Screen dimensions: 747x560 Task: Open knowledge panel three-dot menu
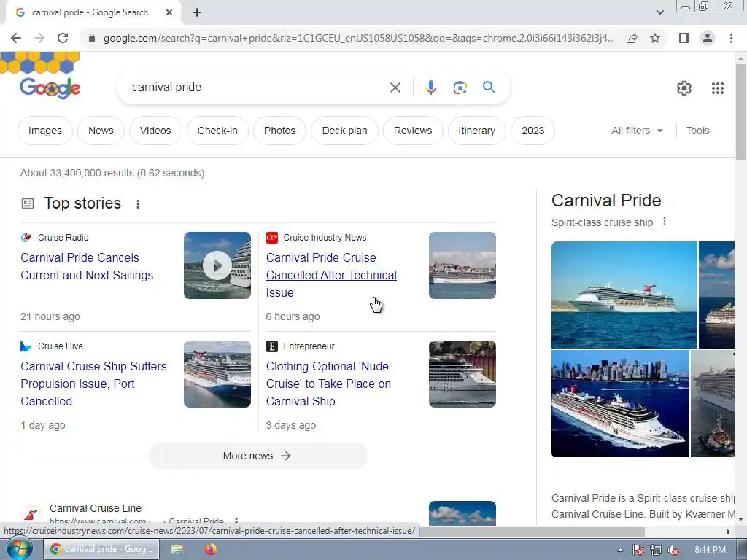click(664, 222)
